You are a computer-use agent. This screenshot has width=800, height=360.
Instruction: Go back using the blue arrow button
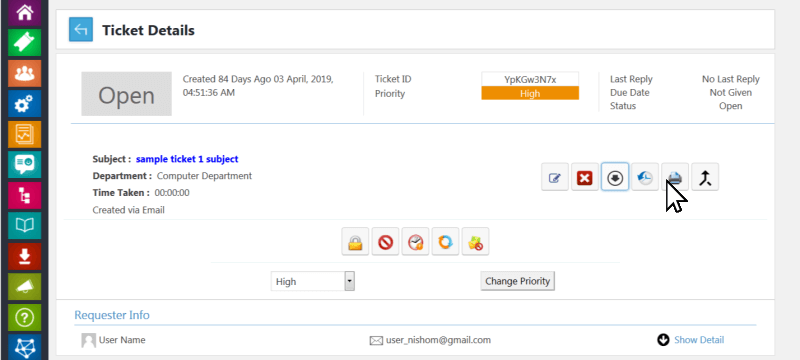(x=81, y=30)
